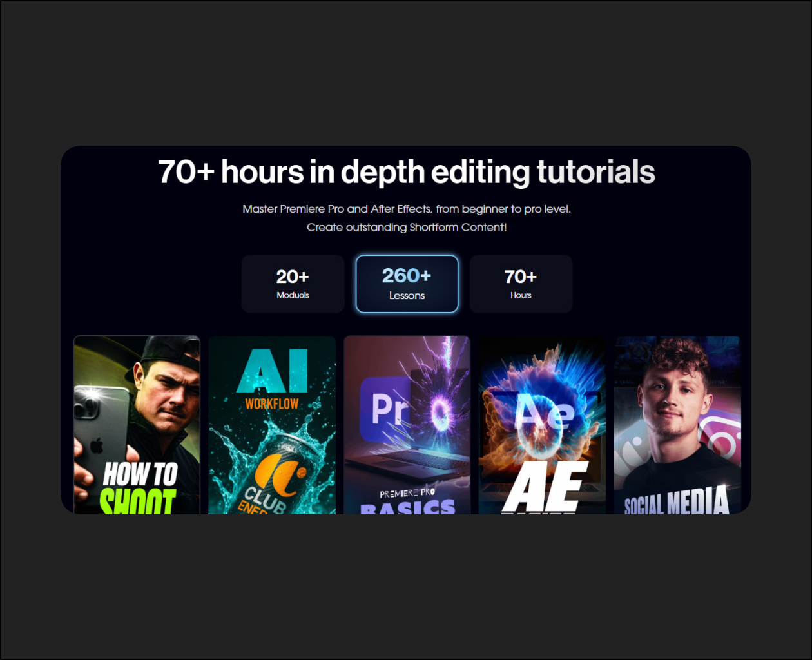Click the '70+ hours in depth editing tutorials' heading
This screenshot has width=812, height=660.
407,172
